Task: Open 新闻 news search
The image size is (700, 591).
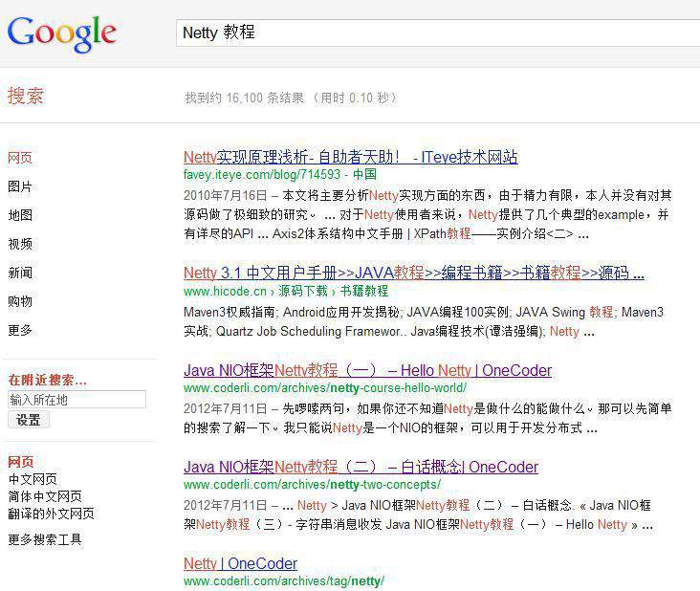Action: pyautogui.click(x=20, y=273)
